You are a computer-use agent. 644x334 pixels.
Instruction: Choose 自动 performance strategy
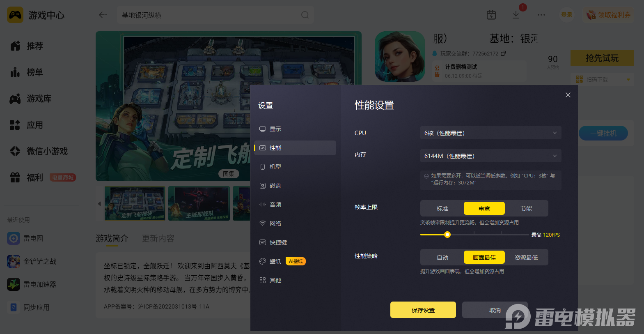click(x=442, y=258)
